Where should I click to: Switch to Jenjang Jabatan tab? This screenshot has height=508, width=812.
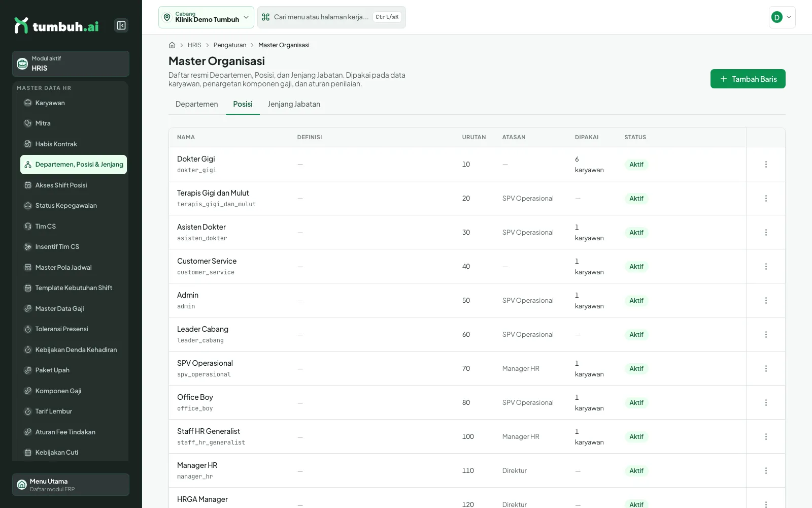[x=294, y=104]
